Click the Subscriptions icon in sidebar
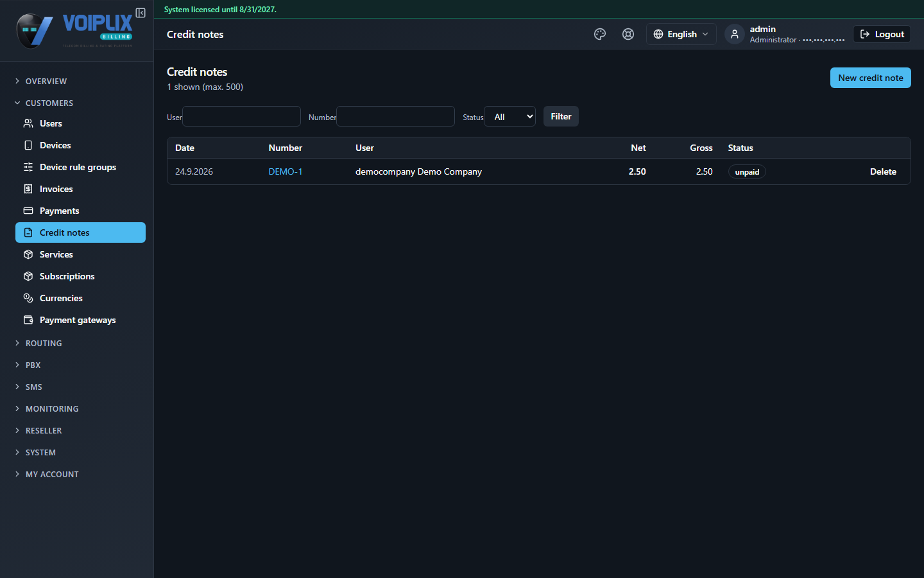The image size is (924, 578). coord(28,276)
